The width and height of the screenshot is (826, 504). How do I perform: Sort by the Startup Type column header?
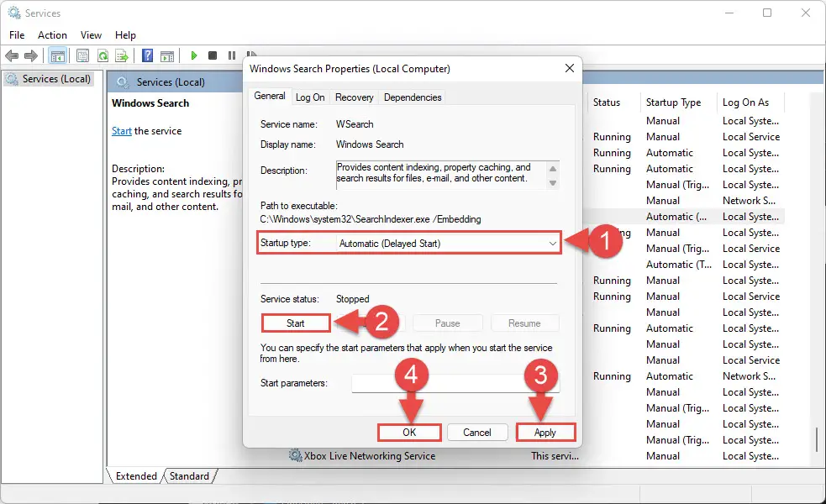point(673,102)
